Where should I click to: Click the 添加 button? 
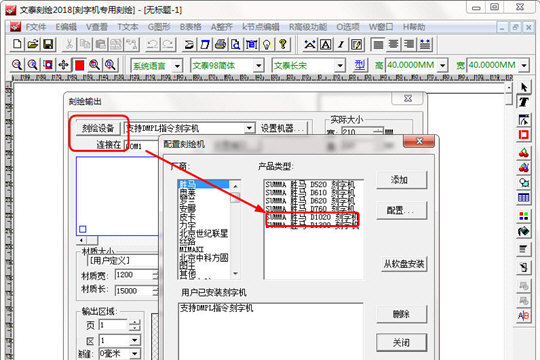[402, 179]
